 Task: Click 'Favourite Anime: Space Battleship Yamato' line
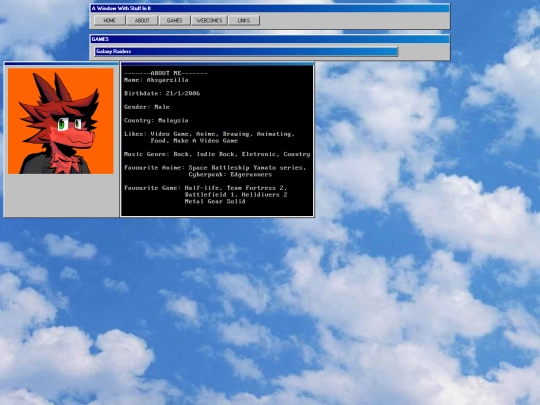point(215,168)
